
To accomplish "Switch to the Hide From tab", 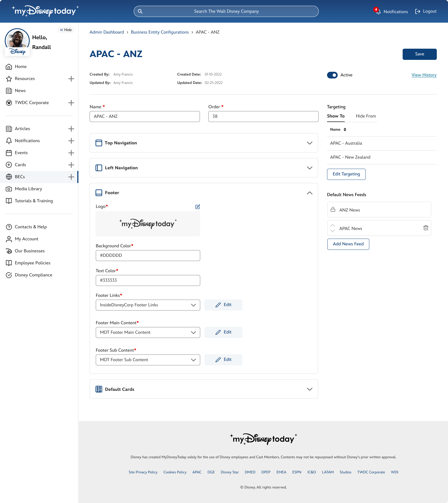I will [366, 116].
